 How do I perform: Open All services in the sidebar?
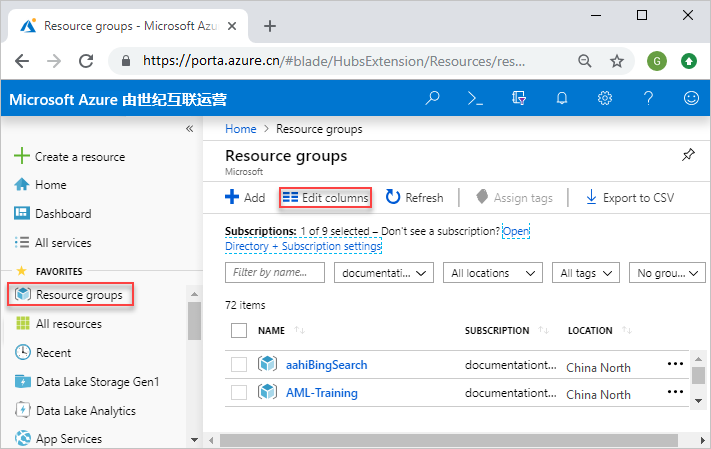tap(53, 243)
